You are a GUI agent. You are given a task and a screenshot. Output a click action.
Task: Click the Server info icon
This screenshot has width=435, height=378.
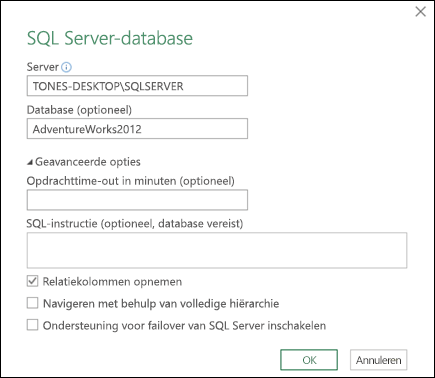point(66,67)
